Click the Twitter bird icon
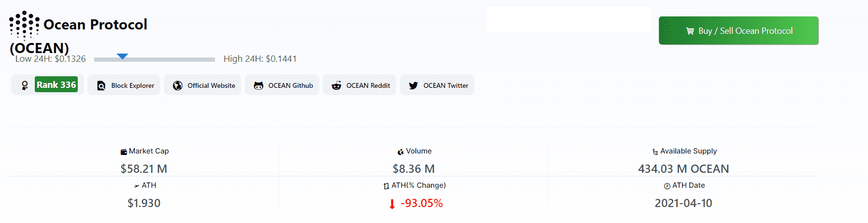Screen dimensions: 868x223 413,85
